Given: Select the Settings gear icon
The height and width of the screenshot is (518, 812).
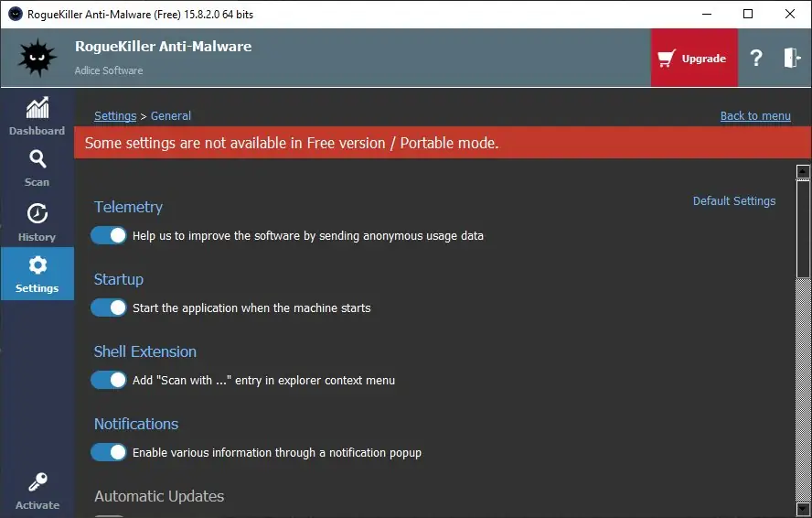Looking at the screenshot, I should pos(37,265).
